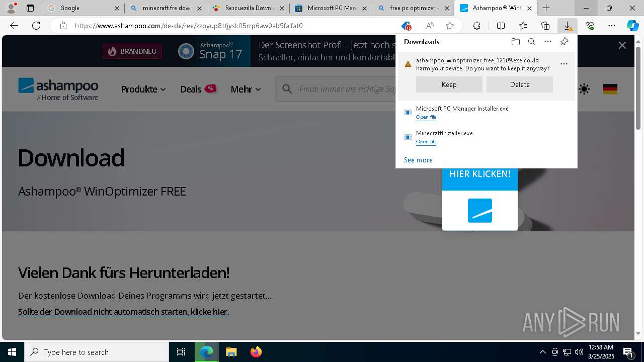Close the Snap 17 promo banner
This screenshot has height=362, width=644.
pos(622,45)
